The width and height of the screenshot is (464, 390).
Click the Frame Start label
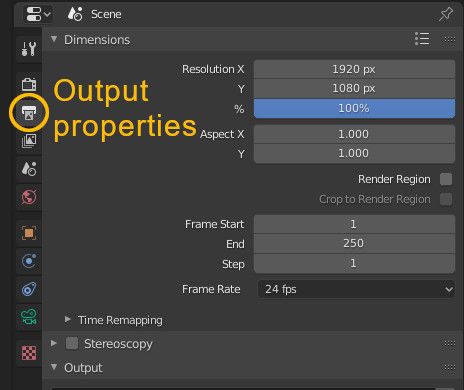click(x=215, y=224)
